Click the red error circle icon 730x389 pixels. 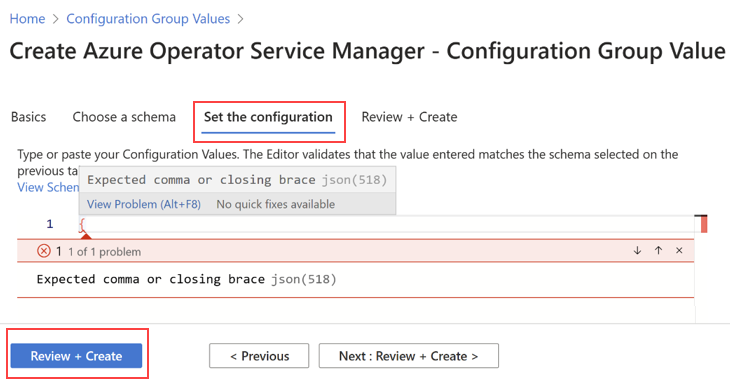(x=44, y=251)
